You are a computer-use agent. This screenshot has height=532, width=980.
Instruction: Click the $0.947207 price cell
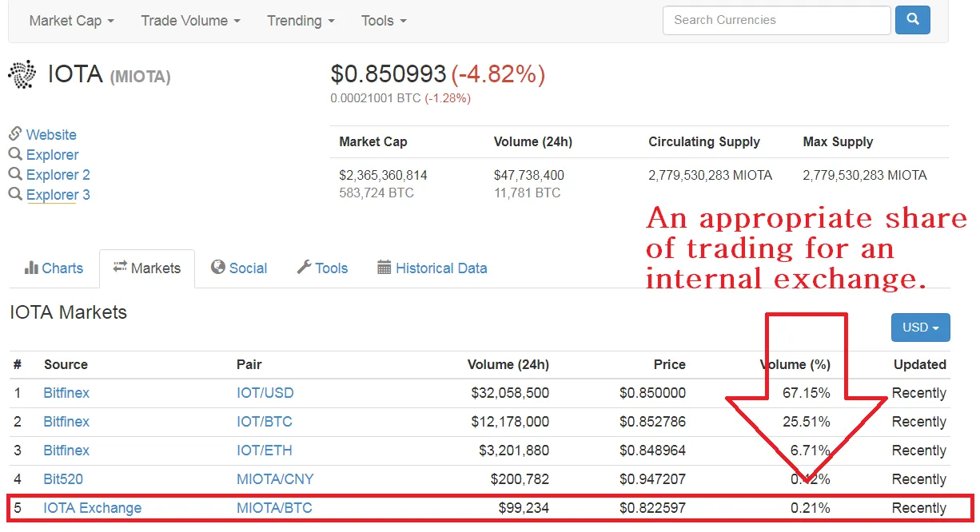click(x=652, y=479)
